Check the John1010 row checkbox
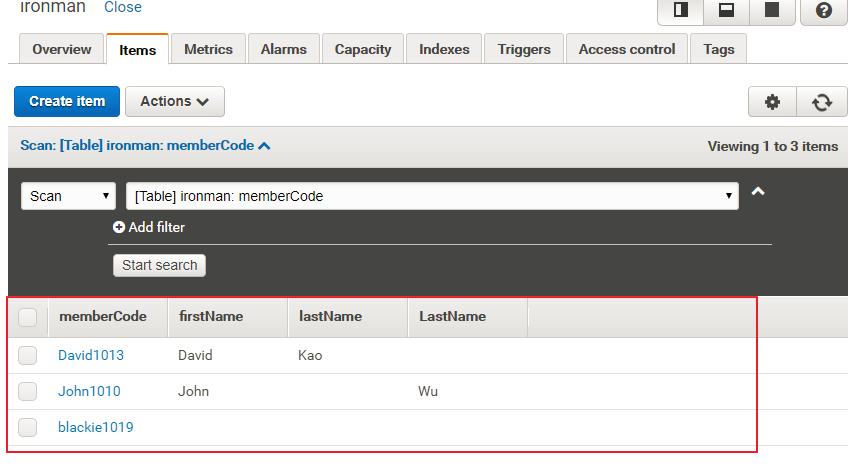 click(x=28, y=391)
